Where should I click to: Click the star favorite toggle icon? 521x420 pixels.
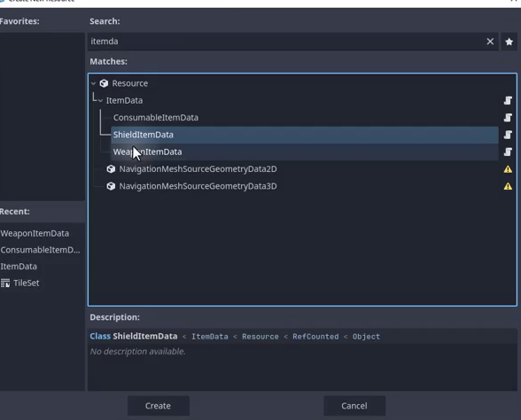coord(509,42)
